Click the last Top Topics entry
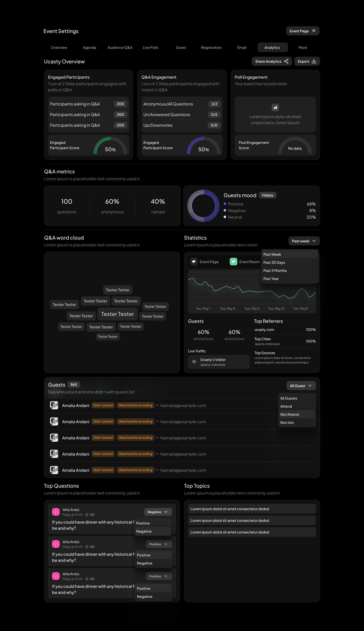 click(252, 532)
